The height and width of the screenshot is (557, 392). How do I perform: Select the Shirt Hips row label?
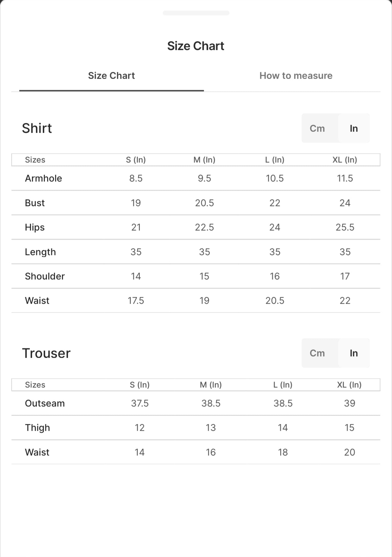tap(35, 227)
